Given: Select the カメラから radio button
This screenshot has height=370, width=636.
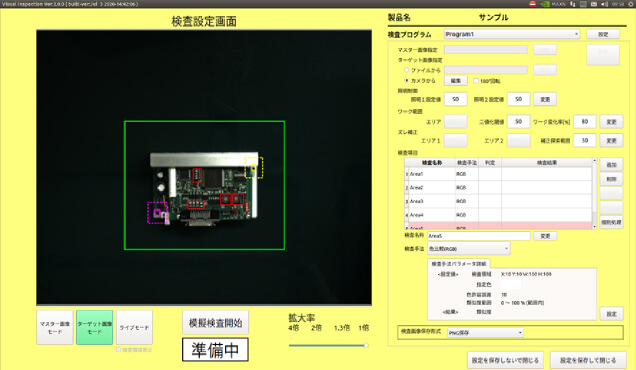Looking at the screenshot, I should point(406,80).
